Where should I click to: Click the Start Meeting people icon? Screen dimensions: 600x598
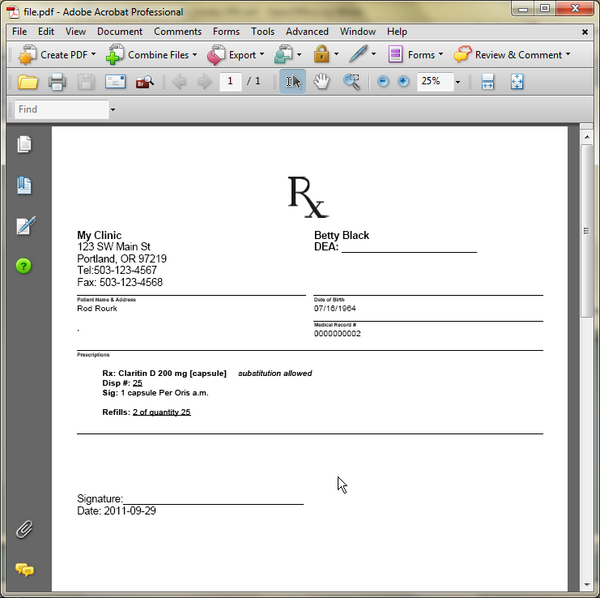(284, 54)
